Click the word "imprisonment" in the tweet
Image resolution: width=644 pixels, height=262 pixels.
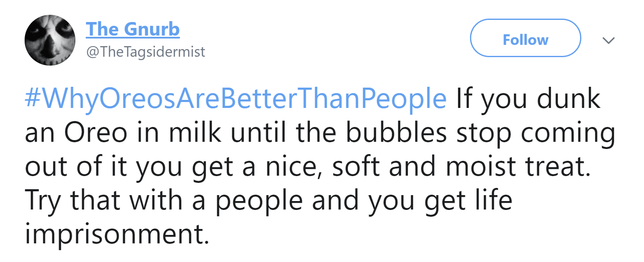(x=117, y=234)
